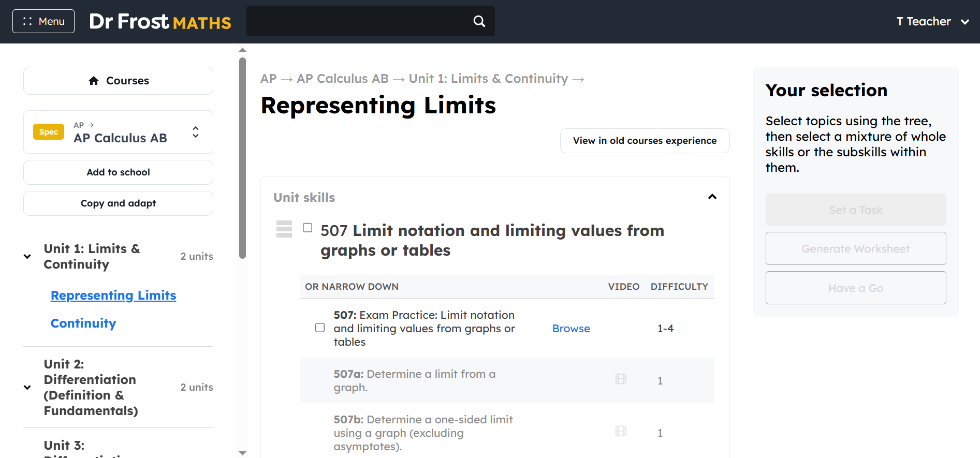Click Unit 1: Limits & Continuity breadcrumb
This screenshot has width=980, height=458.
[x=488, y=79]
